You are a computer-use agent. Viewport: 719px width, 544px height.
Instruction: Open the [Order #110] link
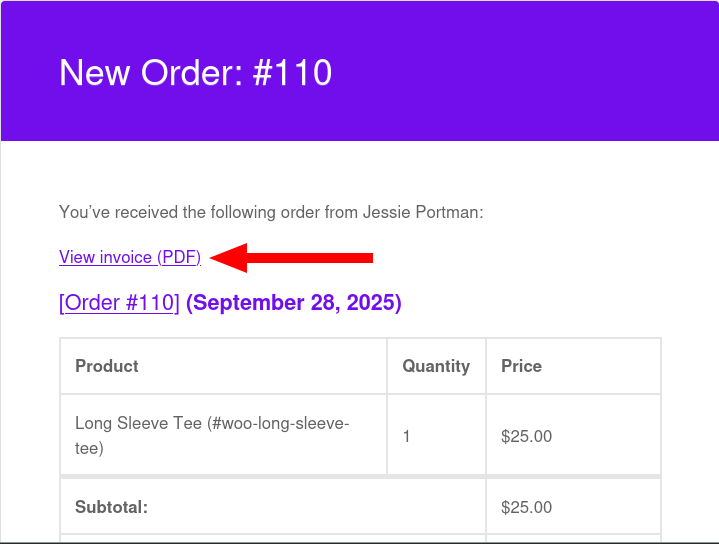(x=119, y=303)
